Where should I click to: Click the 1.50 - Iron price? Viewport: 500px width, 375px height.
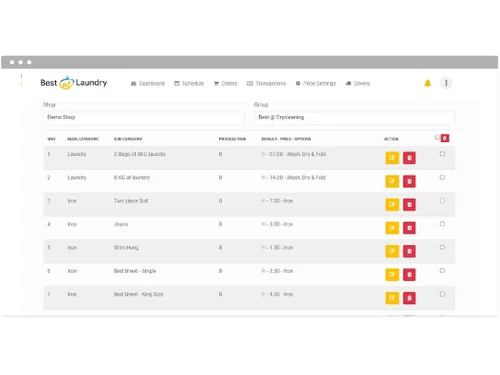[277, 247]
